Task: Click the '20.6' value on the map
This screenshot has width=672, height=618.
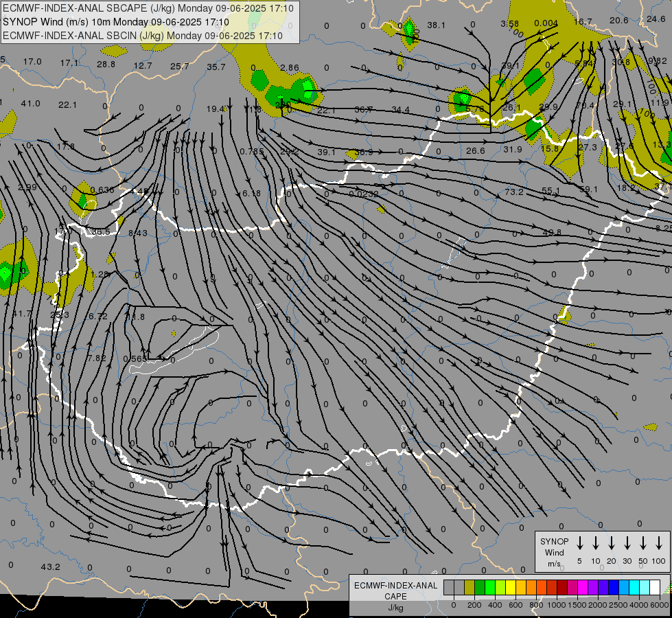Action: tap(619, 20)
